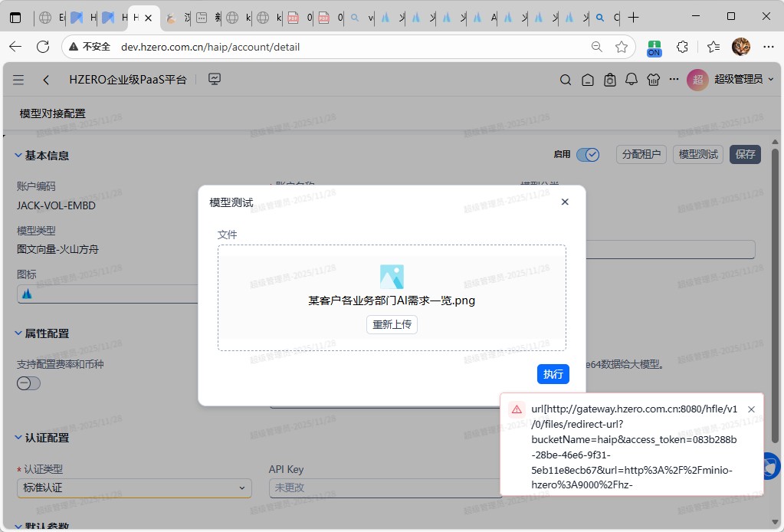This screenshot has height=532, width=784.
Task: Collapse the 属性配置 section
Action: pyautogui.click(x=18, y=333)
